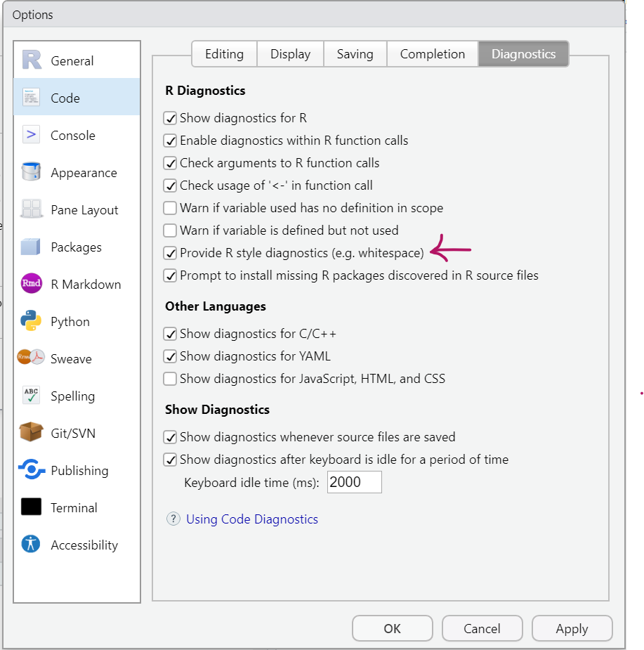Open the Packages box icon
Image resolution: width=644 pixels, height=650 pixels.
coord(32,247)
